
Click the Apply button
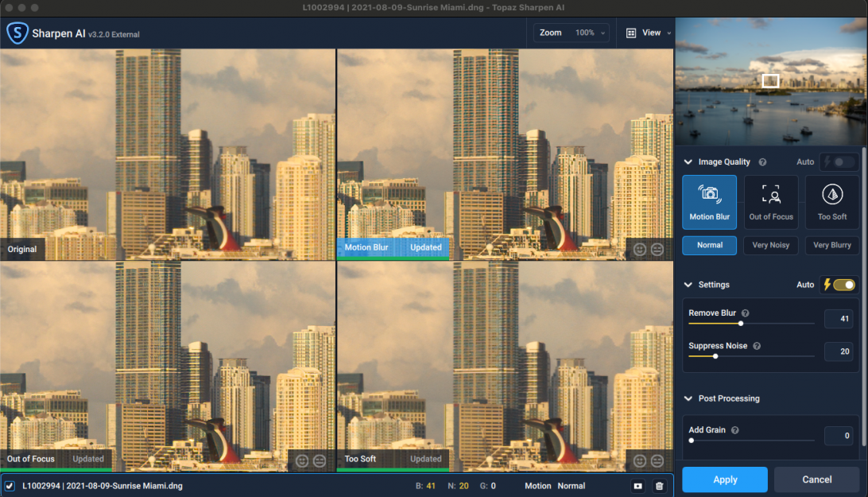tap(724, 480)
